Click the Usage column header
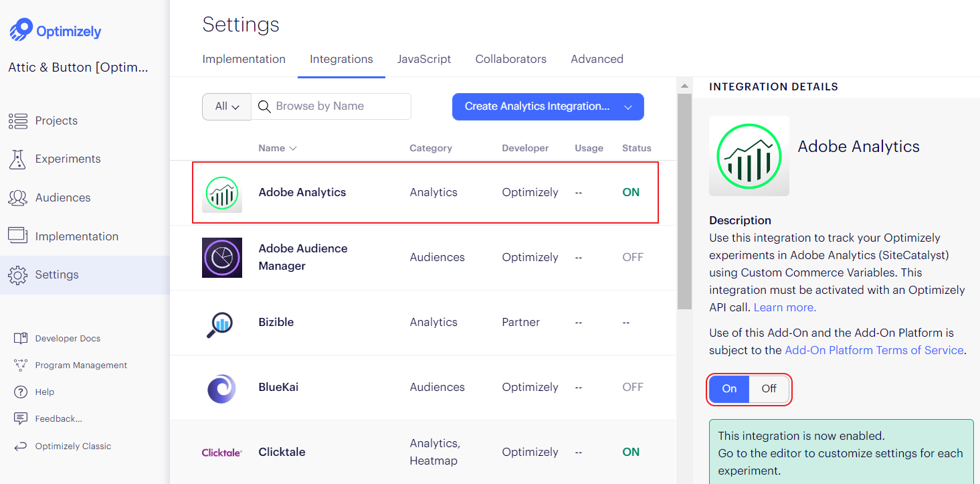The width and height of the screenshot is (980, 484). (x=589, y=148)
